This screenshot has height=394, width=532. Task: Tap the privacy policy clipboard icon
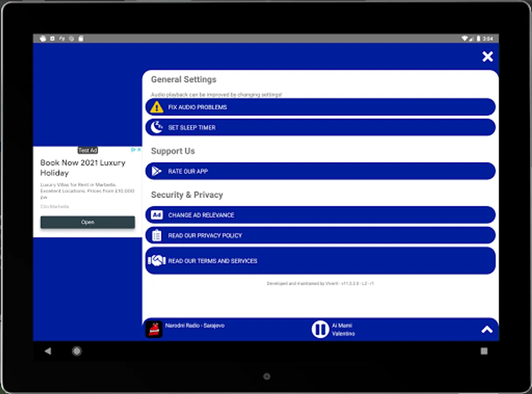[x=157, y=236]
